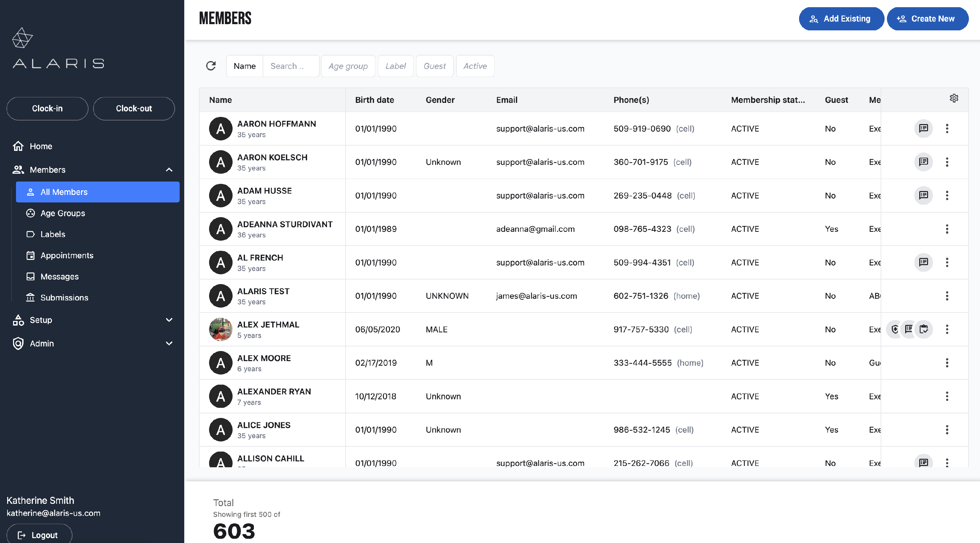Expand the Setup sidebar section
This screenshot has width=980, height=543.
click(169, 320)
